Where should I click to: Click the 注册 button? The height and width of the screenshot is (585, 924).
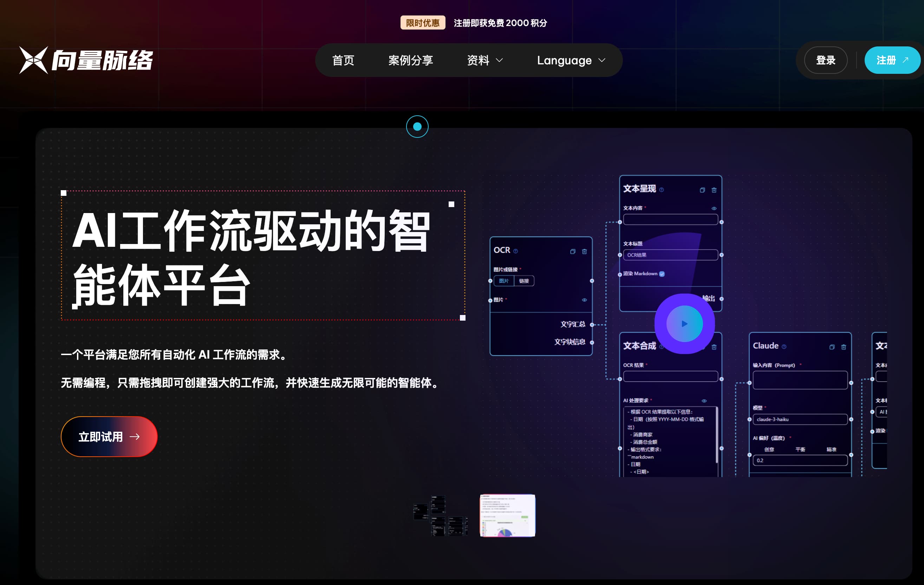click(x=892, y=60)
